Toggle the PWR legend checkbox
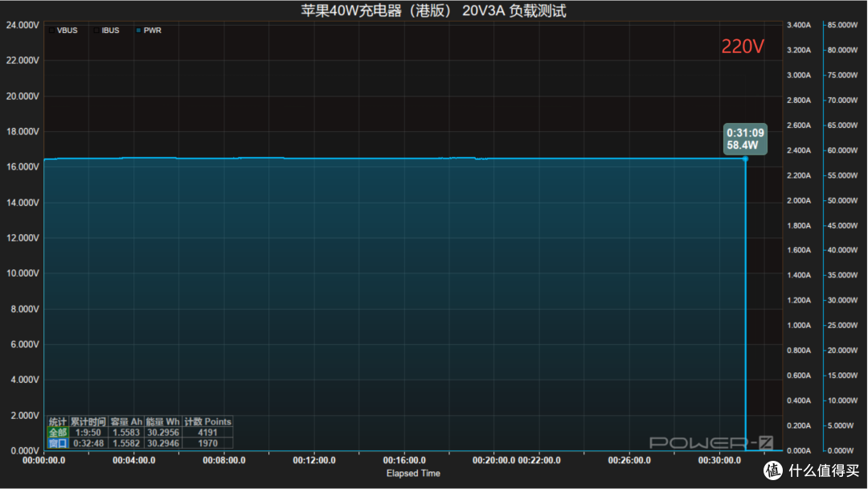 (138, 31)
